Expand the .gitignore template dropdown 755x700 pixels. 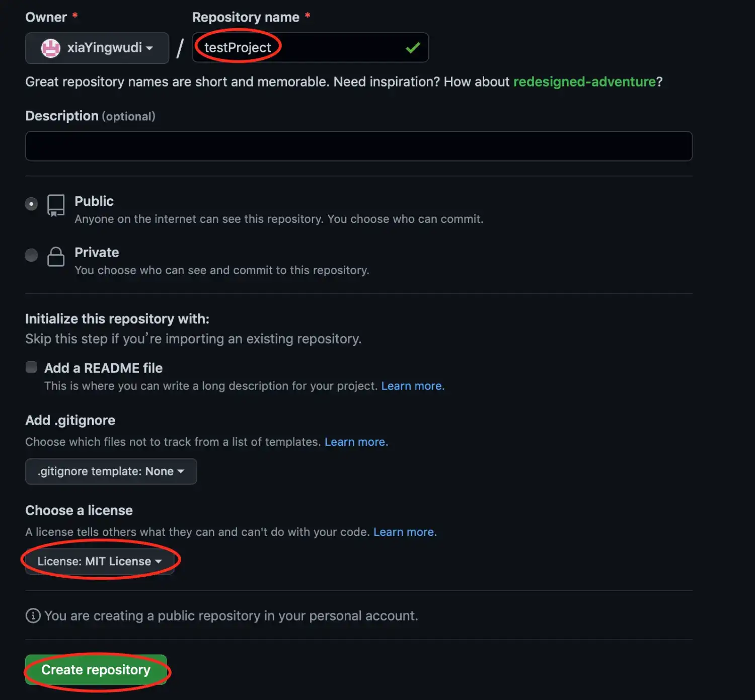tap(111, 472)
